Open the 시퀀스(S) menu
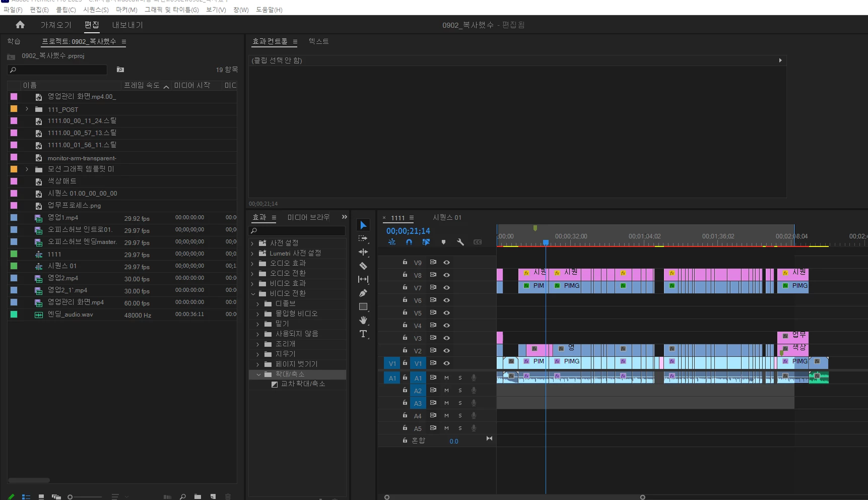Screen dimensions: 868x500 pyautogui.click(x=96, y=10)
